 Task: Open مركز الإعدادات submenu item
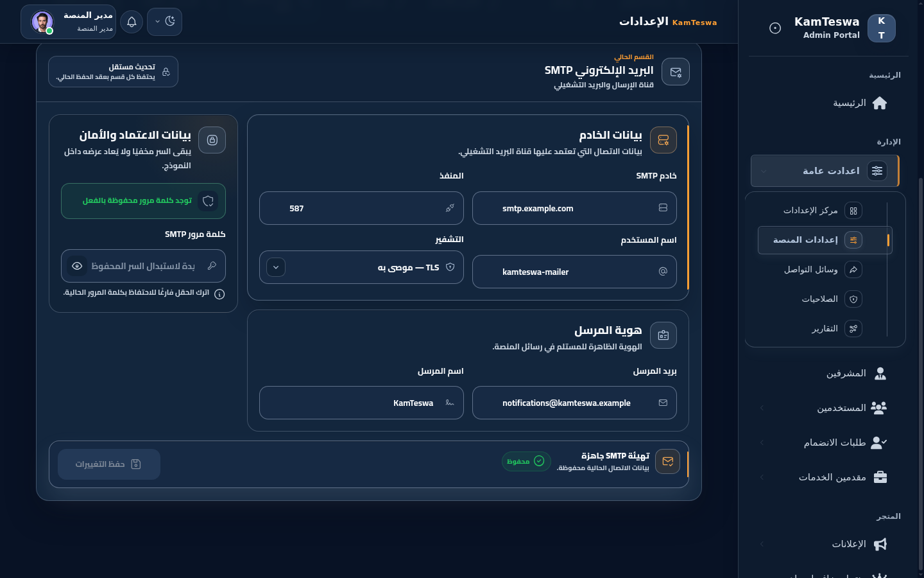(x=825, y=211)
